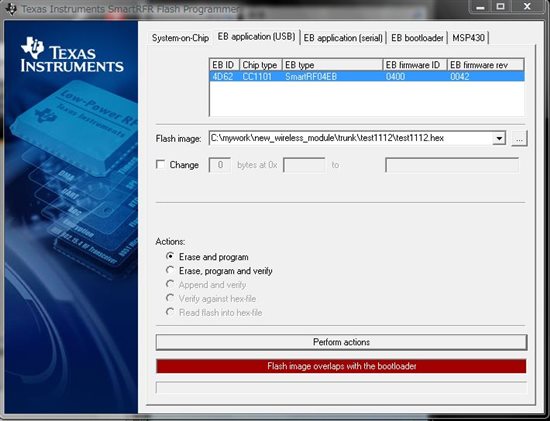Click the Texas Instruments title bar icon
The width and height of the screenshot is (550, 421).
pyautogui.click(x=11, y=9)
